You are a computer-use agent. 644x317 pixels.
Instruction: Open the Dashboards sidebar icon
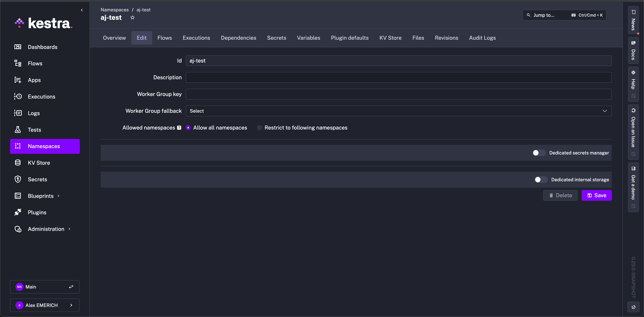point(18,47)
